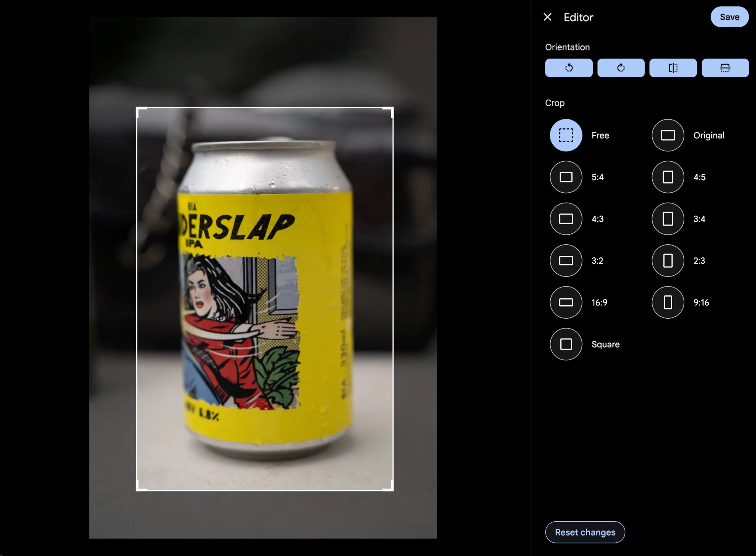The width and height of the screenshot is (756, 556).
Task: Rotate image clockwise
Action: pyautogui.click(x=621, y=68)
